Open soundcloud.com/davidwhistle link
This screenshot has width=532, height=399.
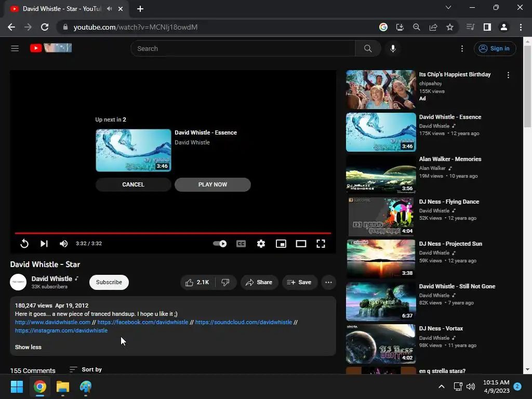click(x=244, y=322)
